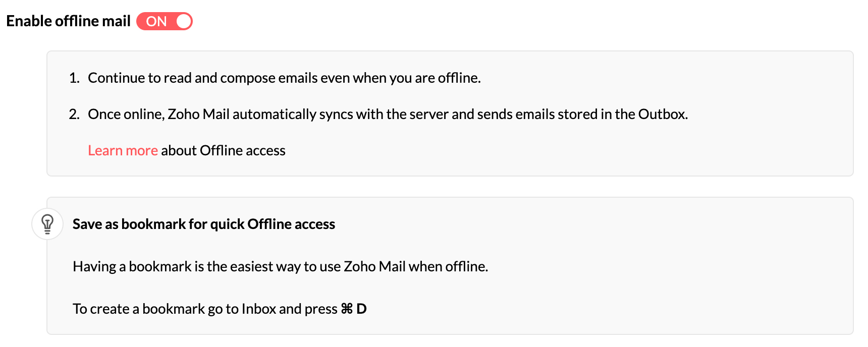
Task: Click 'Save as bookmark for quick Offline access' heading
Action: tap(204, 224)
